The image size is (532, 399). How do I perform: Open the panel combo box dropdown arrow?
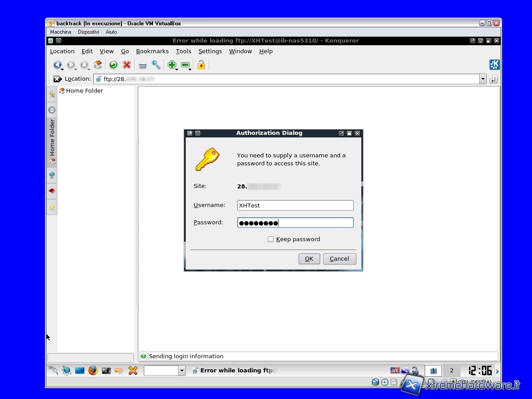181,371
